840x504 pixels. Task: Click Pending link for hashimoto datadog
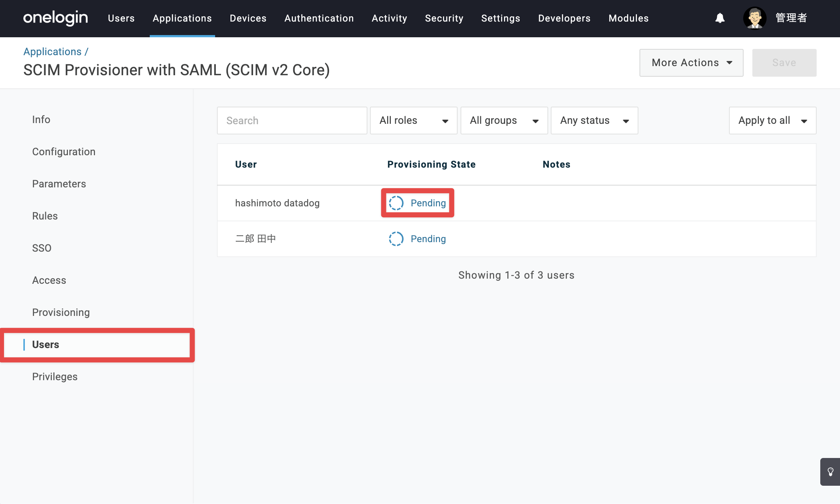[428, 203]
